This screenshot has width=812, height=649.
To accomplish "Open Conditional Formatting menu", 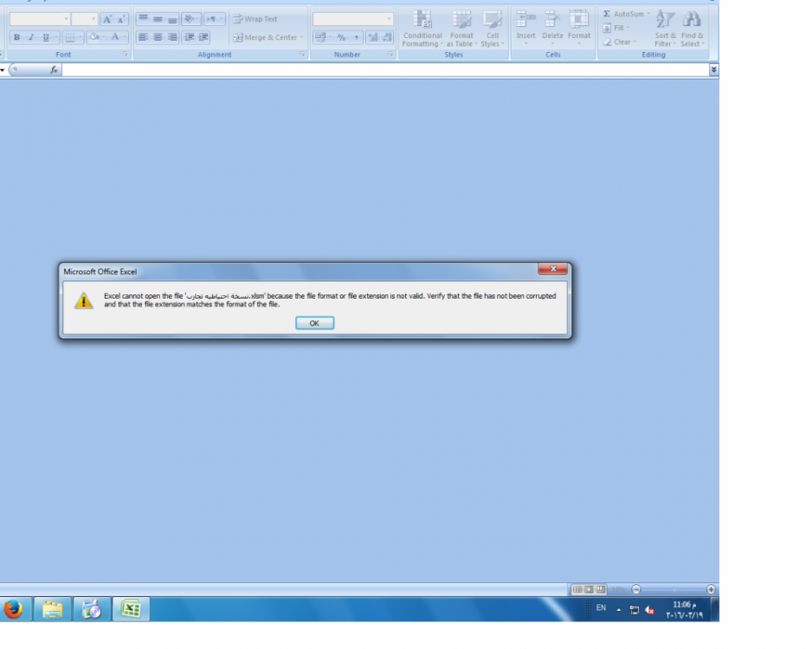I will (x=422, y=29).
